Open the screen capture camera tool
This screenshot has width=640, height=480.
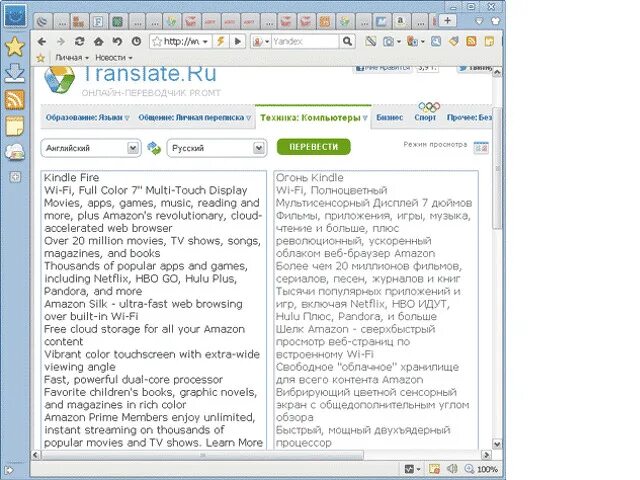pos(389,42)
